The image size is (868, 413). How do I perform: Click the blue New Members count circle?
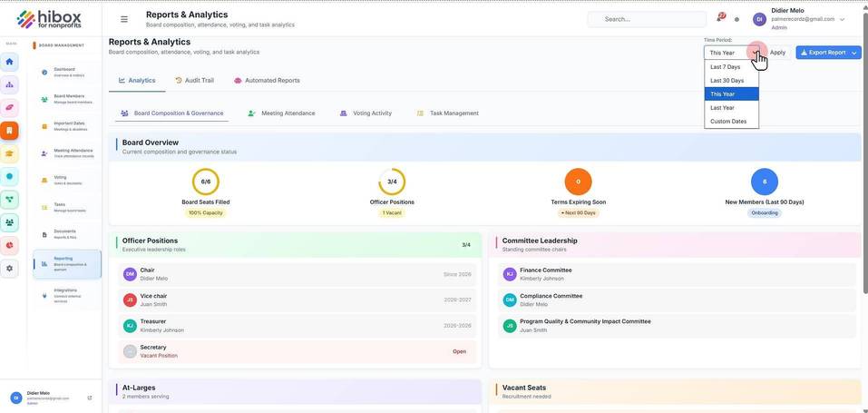point(765,182)
